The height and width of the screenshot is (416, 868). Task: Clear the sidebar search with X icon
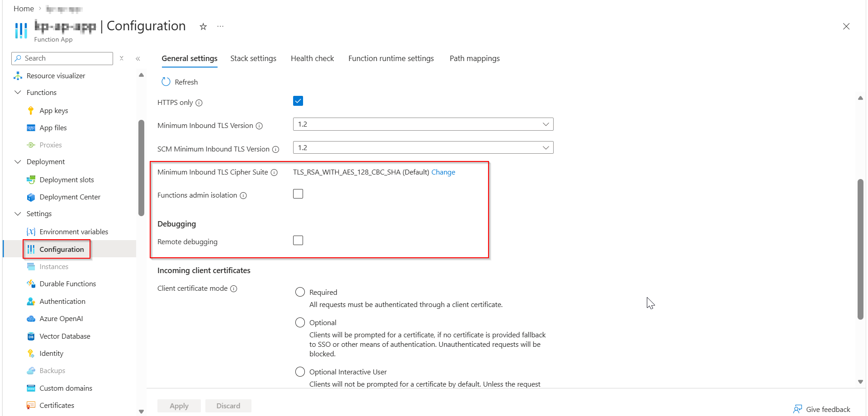tap(121, 58)
